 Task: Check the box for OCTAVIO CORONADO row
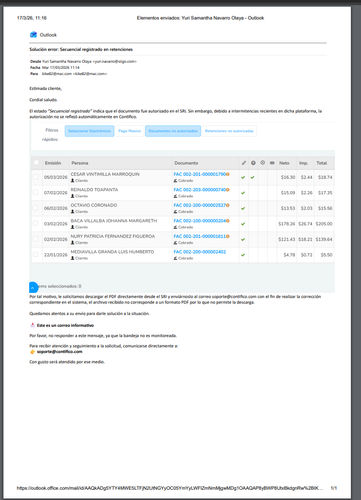[35, 208]
